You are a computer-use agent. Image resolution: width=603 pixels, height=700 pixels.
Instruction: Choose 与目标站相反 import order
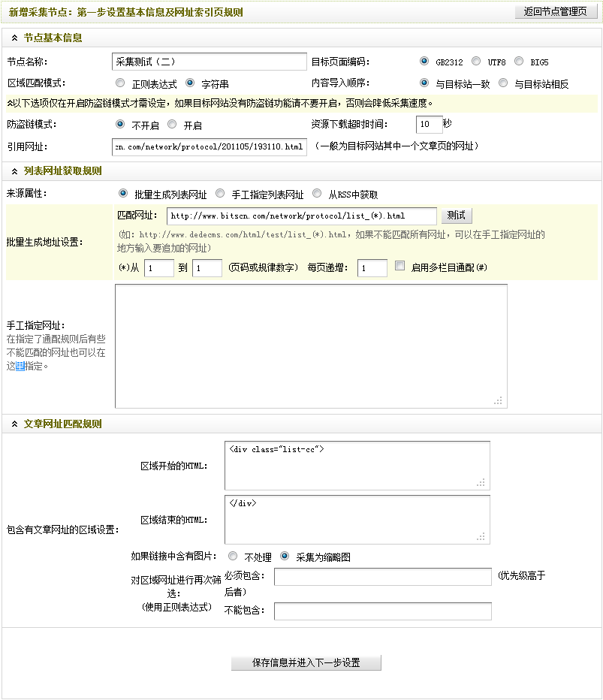[x=503, y=83]
